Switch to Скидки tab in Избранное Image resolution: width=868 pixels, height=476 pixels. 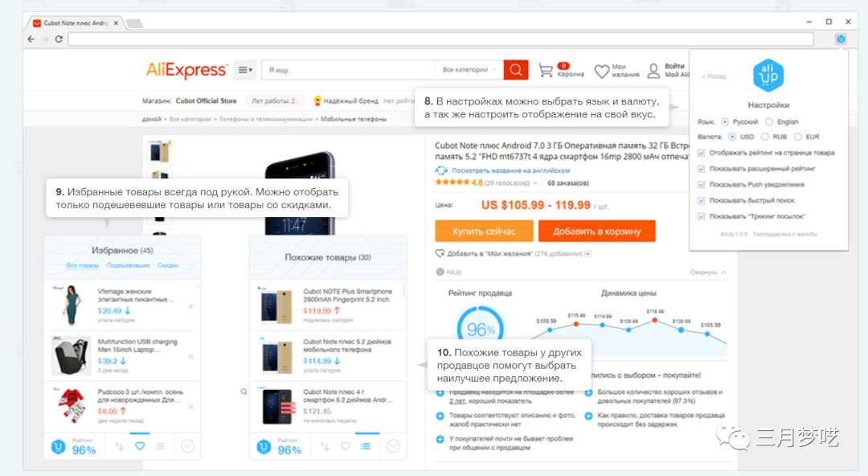pyautogui.click(x=167, y=265)
